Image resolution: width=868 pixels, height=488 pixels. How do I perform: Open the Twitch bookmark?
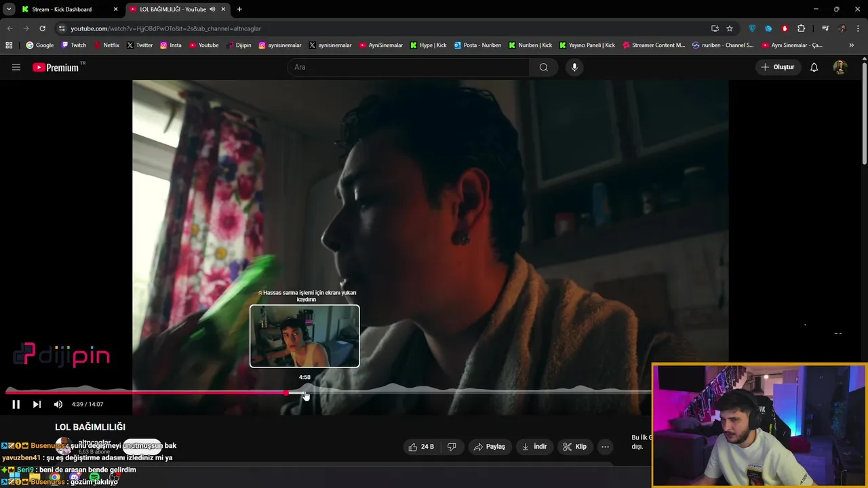[x=74, y=45]
